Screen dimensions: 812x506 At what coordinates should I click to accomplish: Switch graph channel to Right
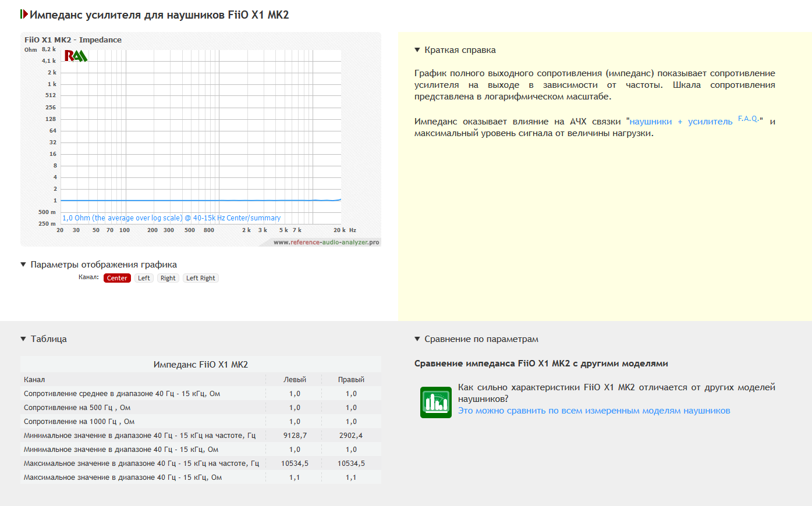click(x=168, y=278)
